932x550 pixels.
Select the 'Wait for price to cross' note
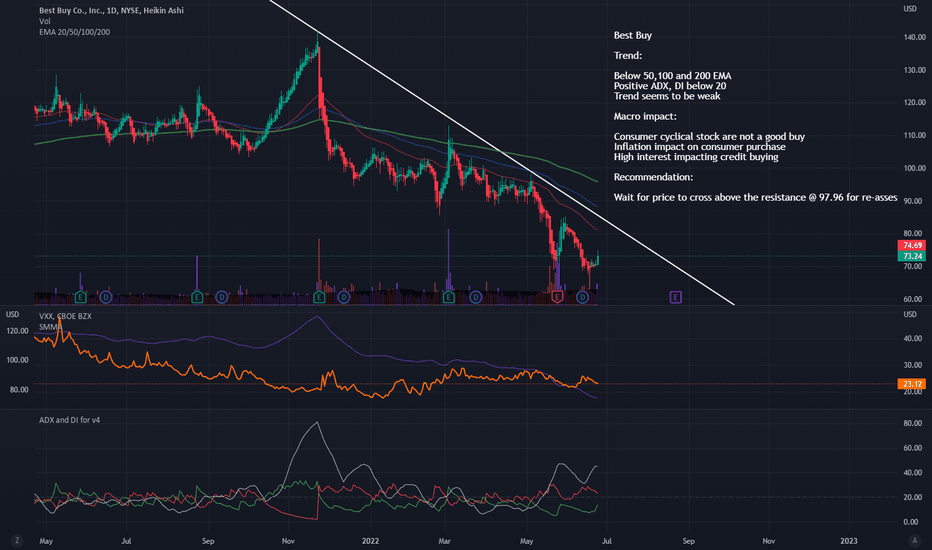coord(755,197)
